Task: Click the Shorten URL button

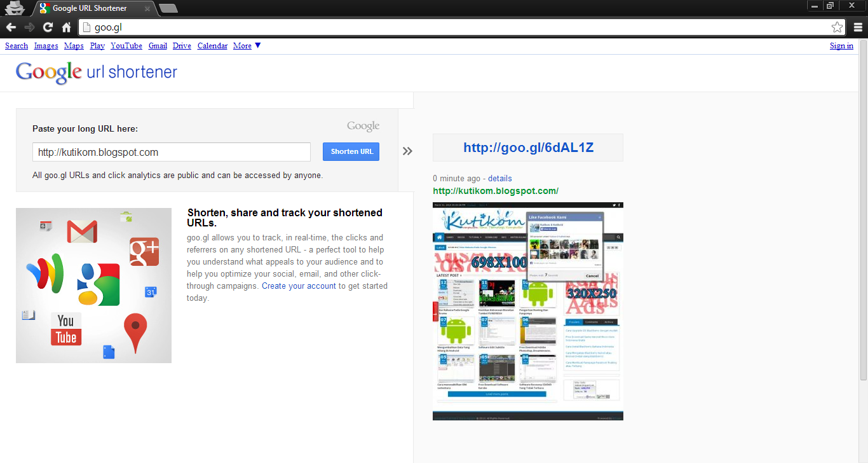Action: click(351, 151)
